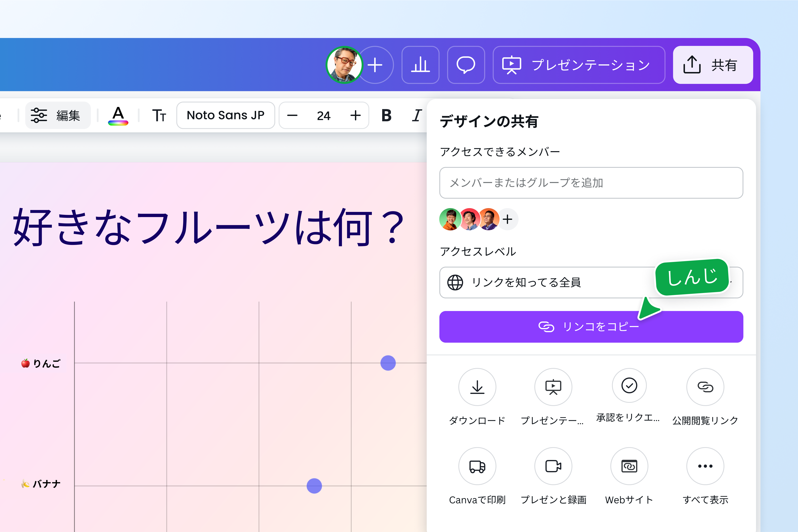Open the リンクを知ってる全員 access level dropdown

(x=591, y=282)
